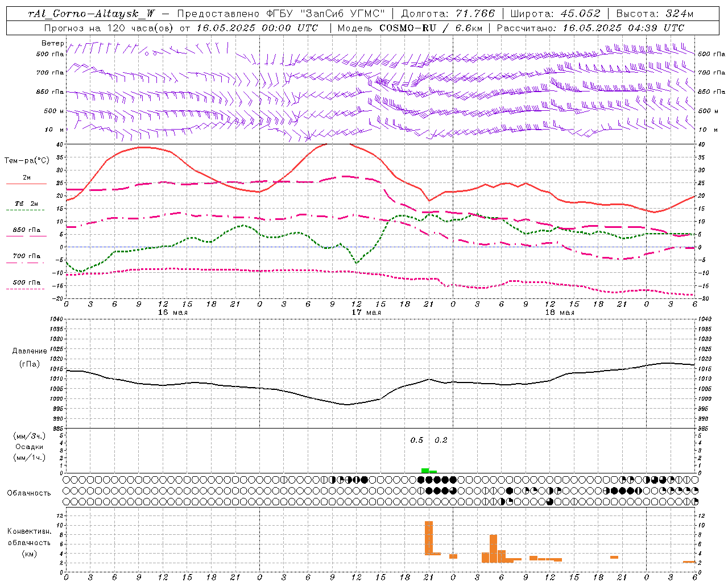Click the (гПа) unit label under Давление
The image size is (728, 582).
[30, 364]
